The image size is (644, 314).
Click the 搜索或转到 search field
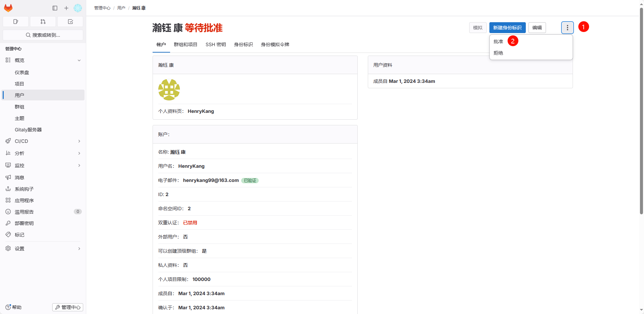(43, 35)
